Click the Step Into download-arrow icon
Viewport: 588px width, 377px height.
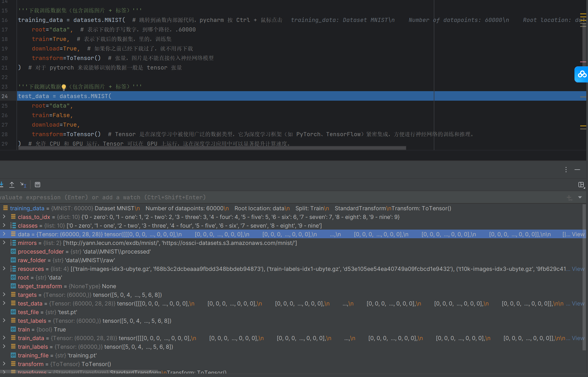point(2,185)
